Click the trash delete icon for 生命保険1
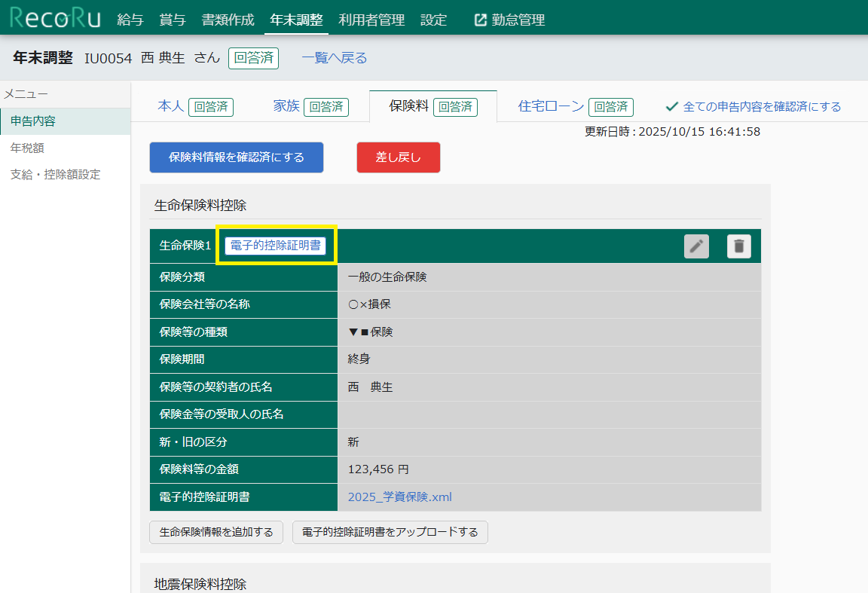 [x=739, y=246]
